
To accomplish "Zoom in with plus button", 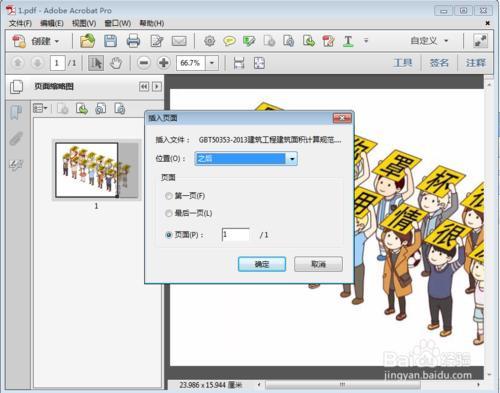I will tap(164, 63).
